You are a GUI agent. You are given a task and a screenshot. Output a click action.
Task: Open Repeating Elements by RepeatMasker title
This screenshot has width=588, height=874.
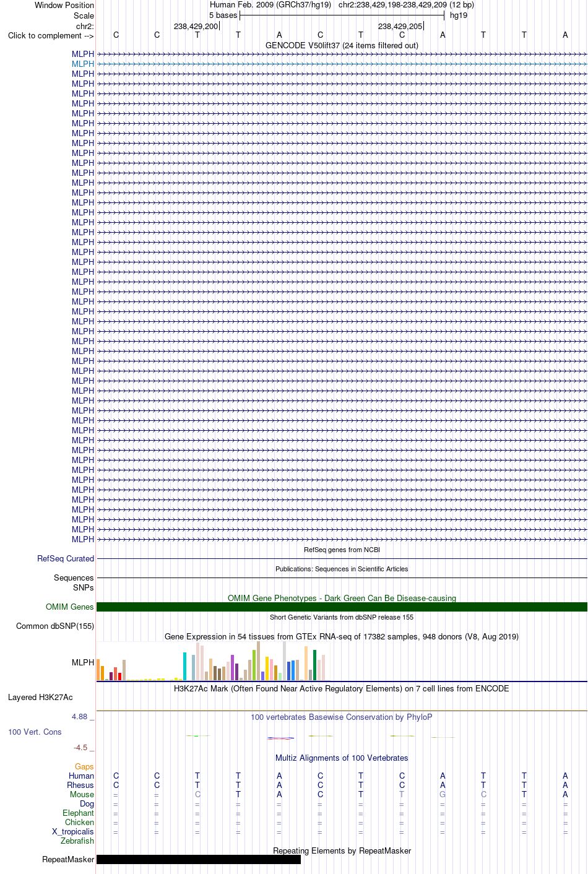click(342, 850)
